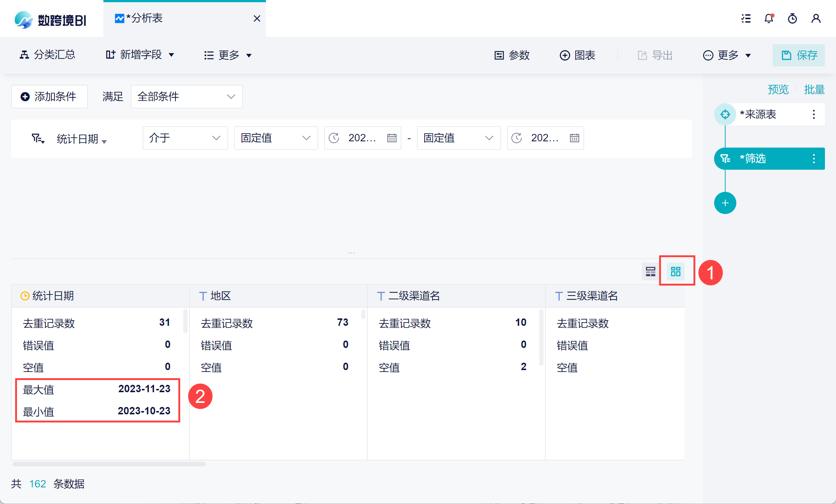
Task: Switch to table list view
Action: (x=650, y=272)
